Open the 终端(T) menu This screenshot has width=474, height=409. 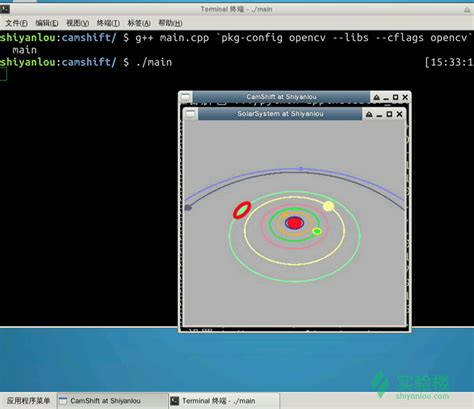(108, 23)
